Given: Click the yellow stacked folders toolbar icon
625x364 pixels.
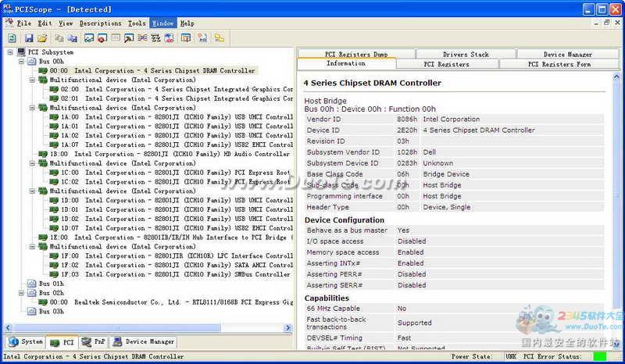Looking at the screenshot, I should (219, 37).
